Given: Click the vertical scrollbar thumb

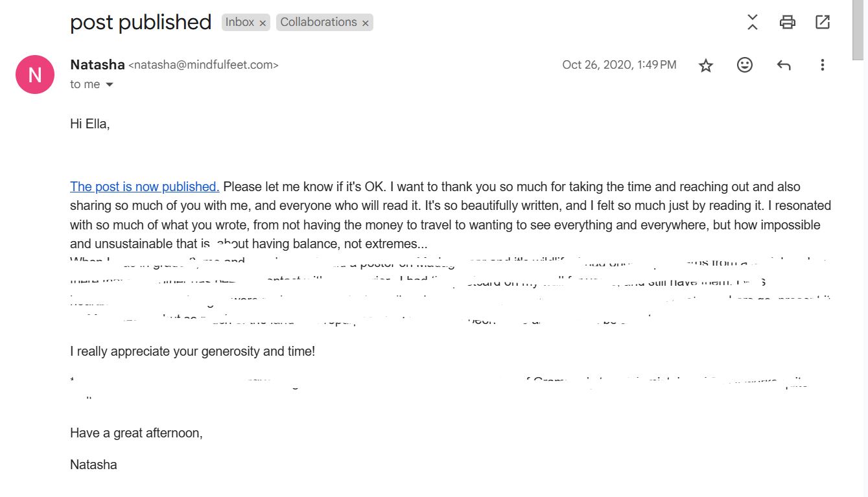Looking at the screenshot, I should pyautogui.click(x=858, y=29).
